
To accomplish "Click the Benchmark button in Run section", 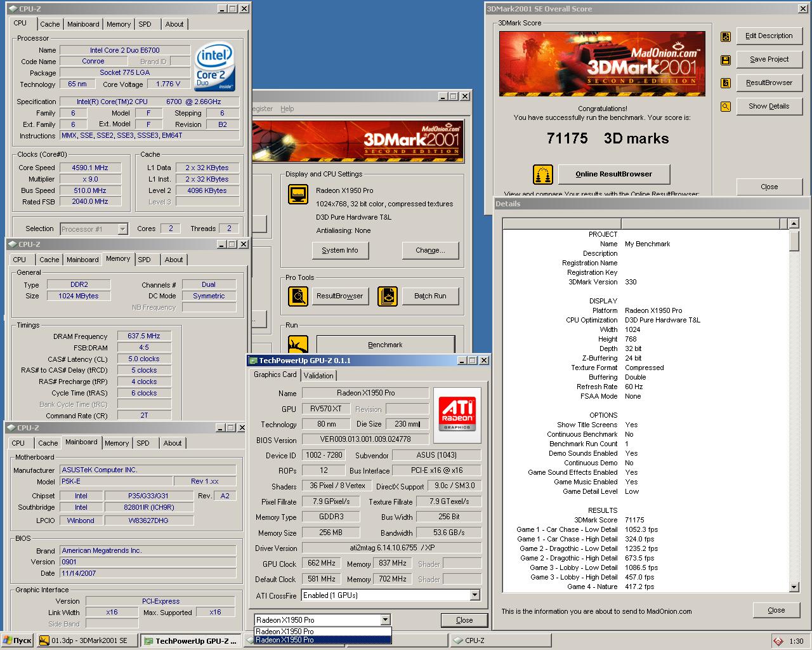I will [x=385, y=345].
